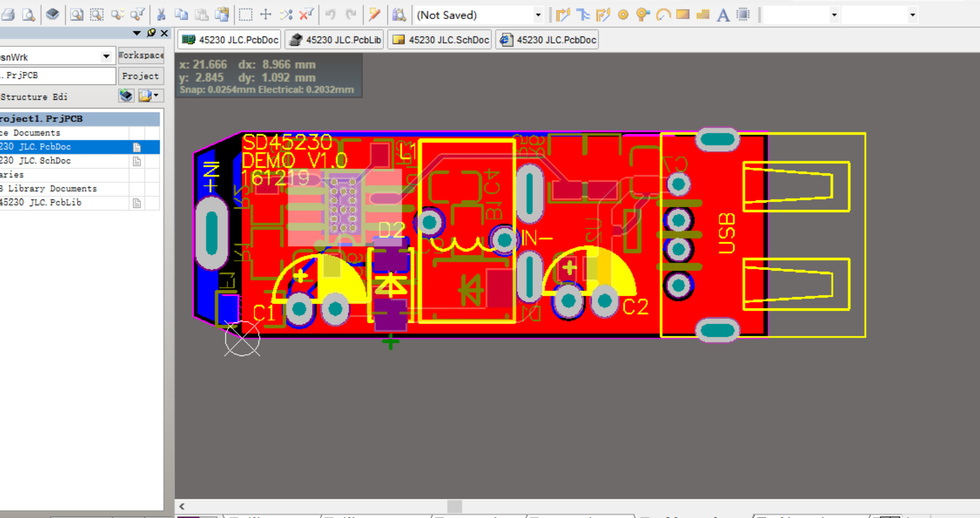Place a text String tool

723,15
